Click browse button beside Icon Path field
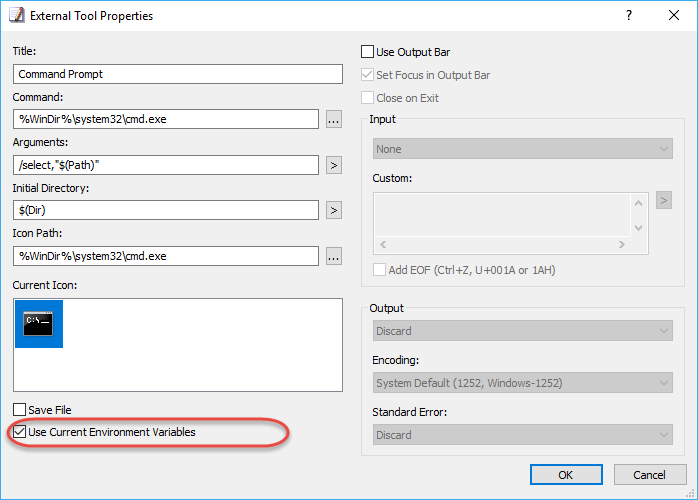Image resolution: width=698 pixels, height=500 pixels. click(334, 256)
